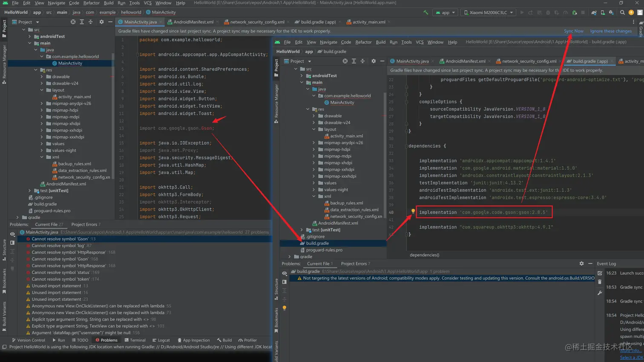Toggle Mark all as read in Event Log
This screenshot has height=362, width=644.
tap(600, 273)
